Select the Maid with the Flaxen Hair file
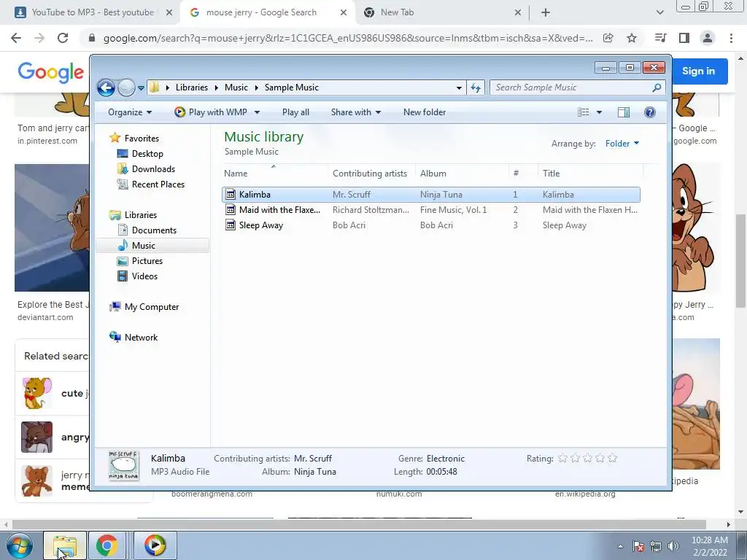 click(430, 209)
